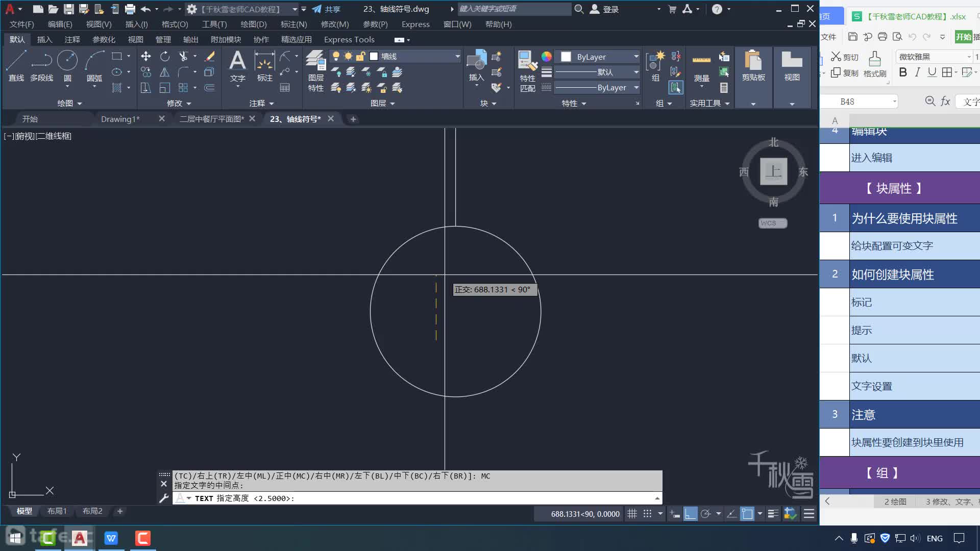
Task: Expand the 绘图 panel
Action: [x=69, y=103]
